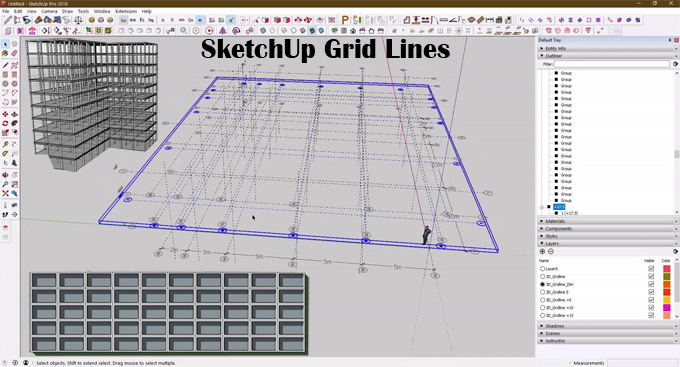Select the Tape Measure tool
This screenshot has width=680, height=367.
coord(5,144)
